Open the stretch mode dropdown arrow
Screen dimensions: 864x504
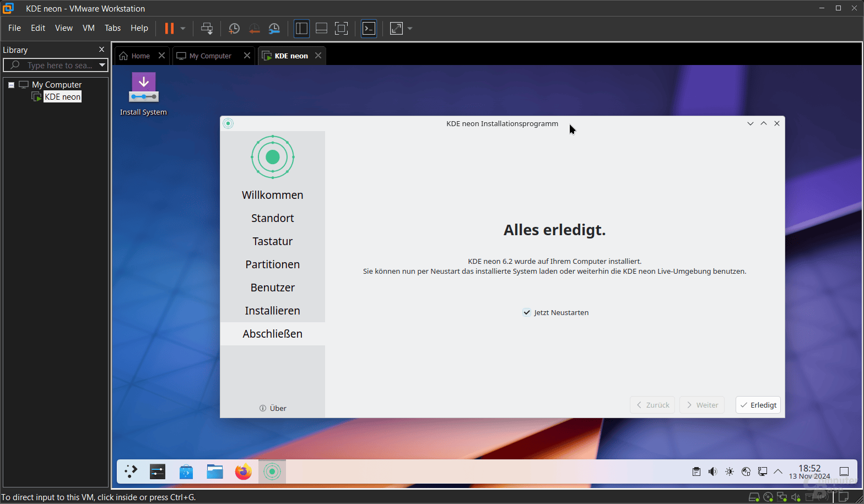(x=410, y=28)
